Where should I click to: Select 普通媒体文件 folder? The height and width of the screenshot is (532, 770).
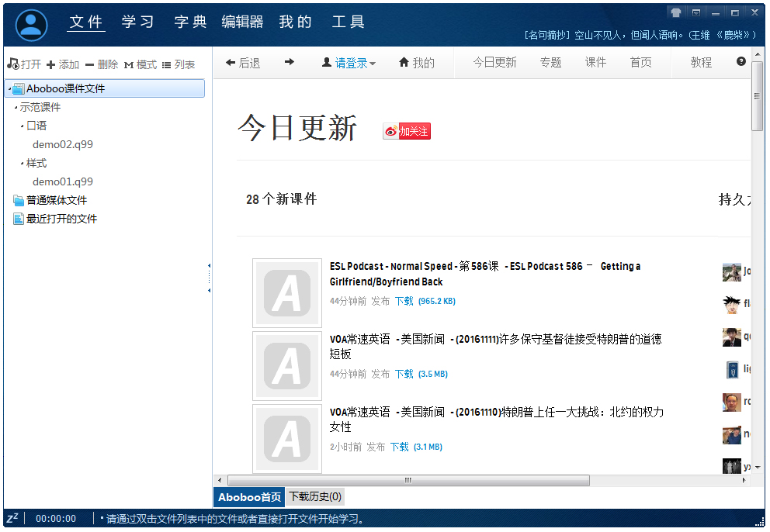(50, 200)
